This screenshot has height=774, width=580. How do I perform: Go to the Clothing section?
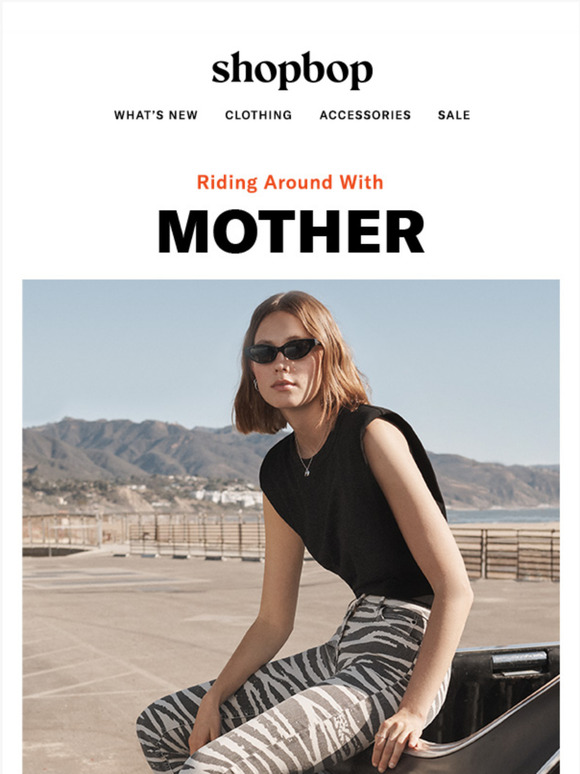[x=258, y=115]
